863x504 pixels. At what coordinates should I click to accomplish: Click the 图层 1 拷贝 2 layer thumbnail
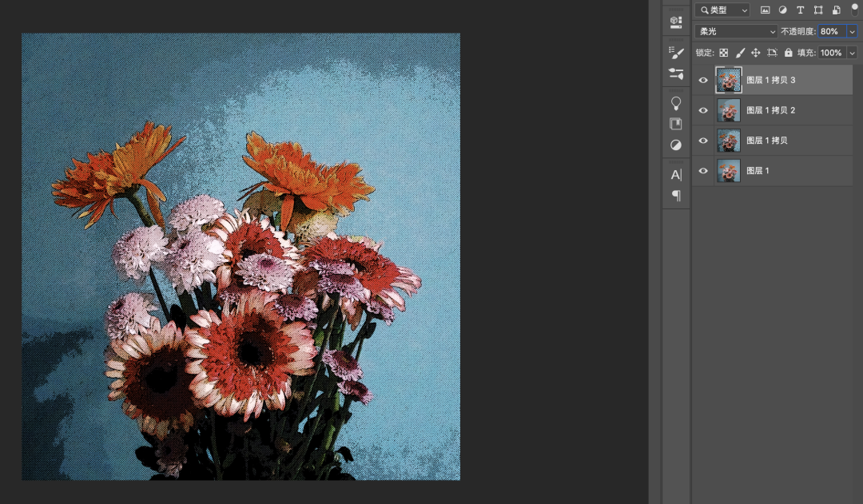click(729, 110)
